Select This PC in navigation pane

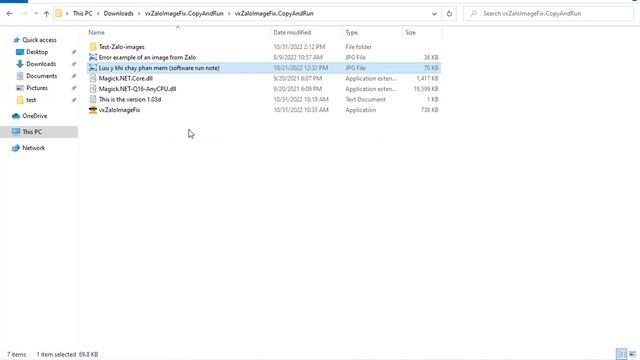[32, 132]
